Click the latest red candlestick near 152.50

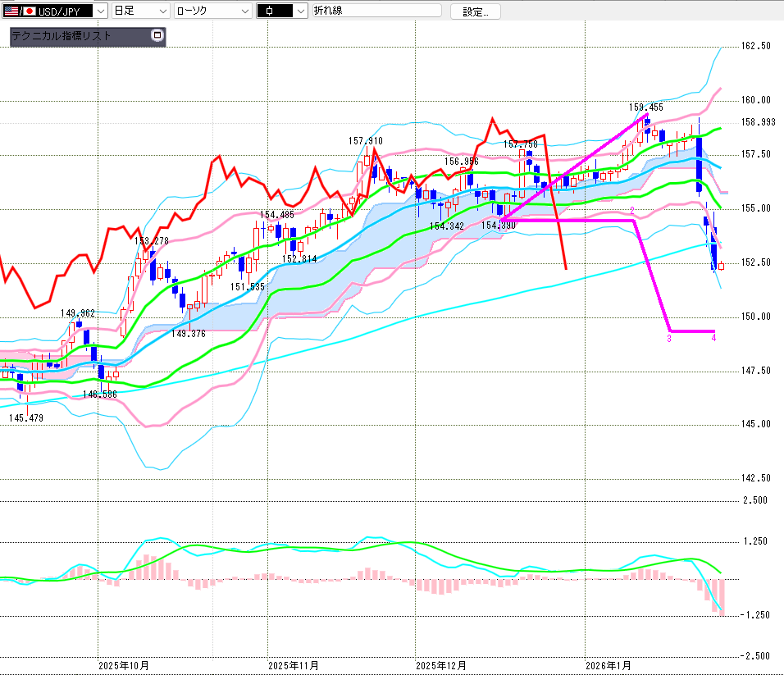(x=721, y=266)
